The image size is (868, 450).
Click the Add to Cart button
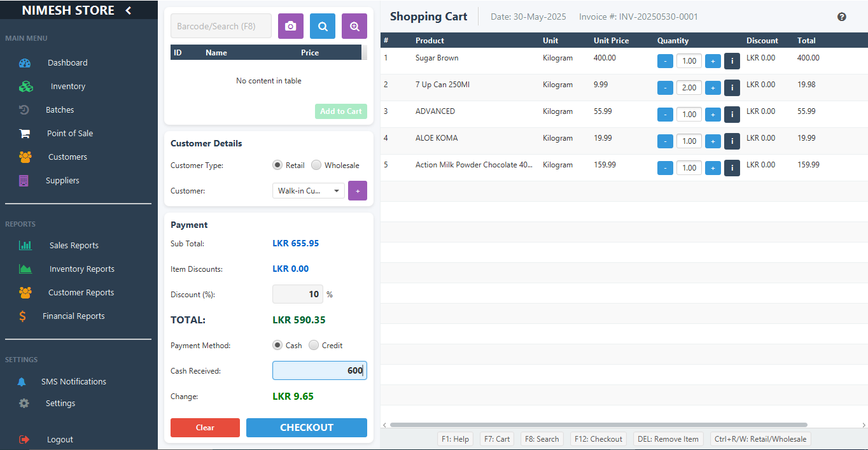pyautogui.click(x=341, y=111)
